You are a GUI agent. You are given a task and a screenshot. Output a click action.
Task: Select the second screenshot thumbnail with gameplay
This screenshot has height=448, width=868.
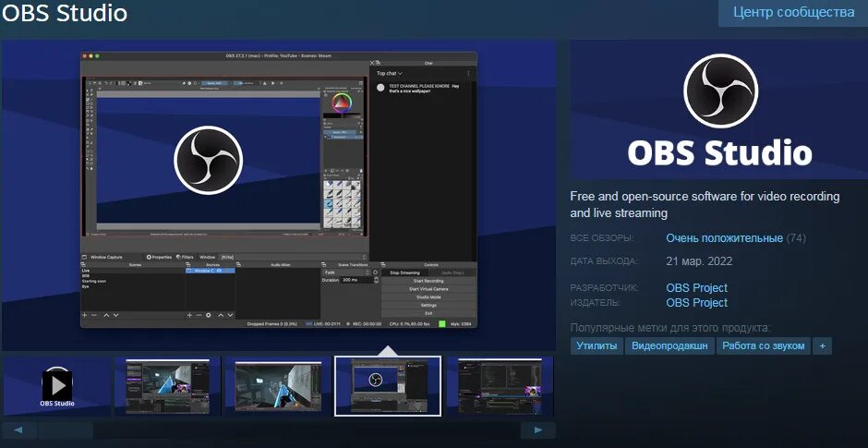pyautogui.click(x=167, y=385)
